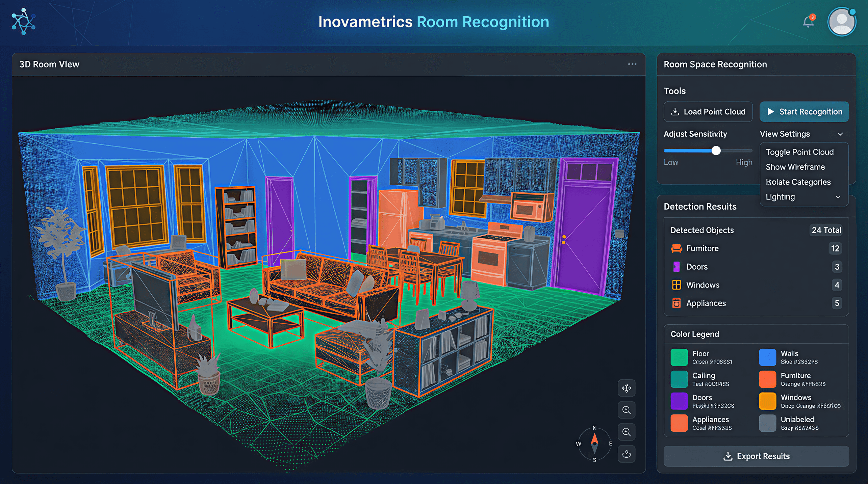Screen dimensions: 868x484
Task: Toggle Isolate Categories option
Action: [797, 182]
